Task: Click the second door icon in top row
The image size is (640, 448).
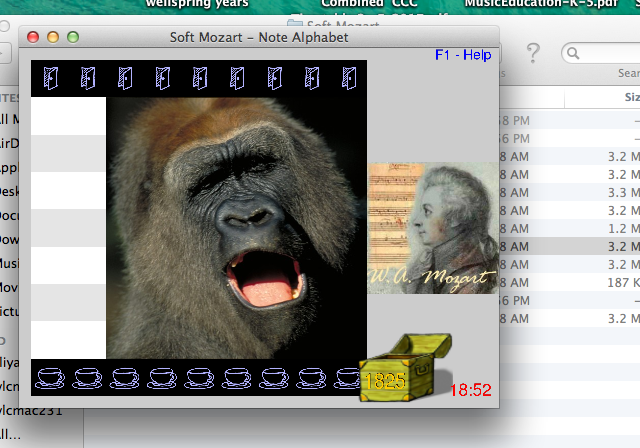Action: (88, 78)
